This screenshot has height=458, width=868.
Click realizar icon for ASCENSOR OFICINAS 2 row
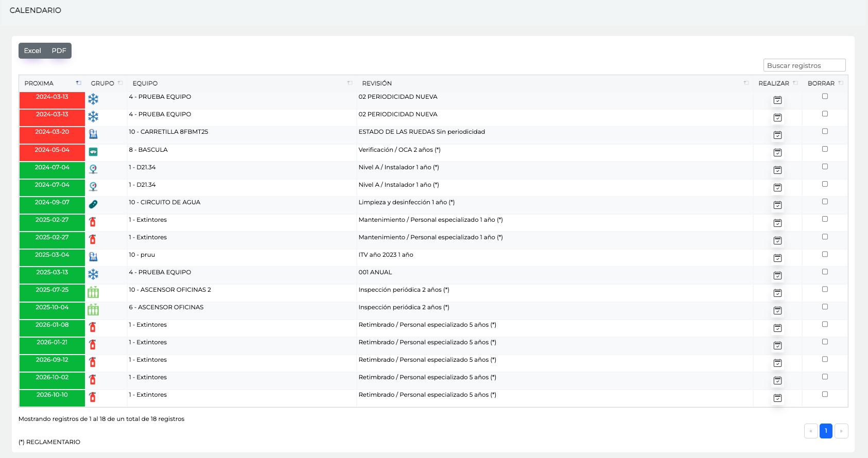pos(777,293)
